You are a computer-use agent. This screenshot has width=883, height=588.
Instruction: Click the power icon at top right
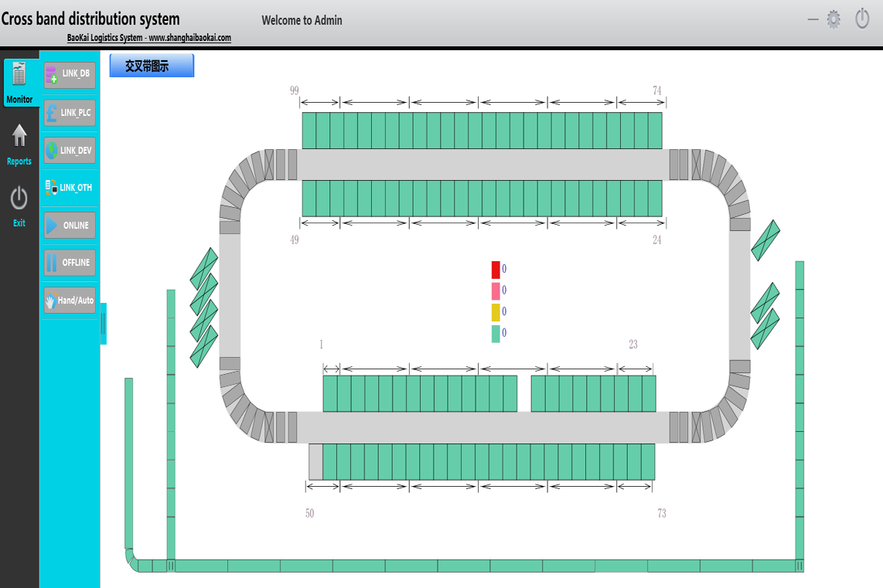pyautogui.click(x=862, y=19)
